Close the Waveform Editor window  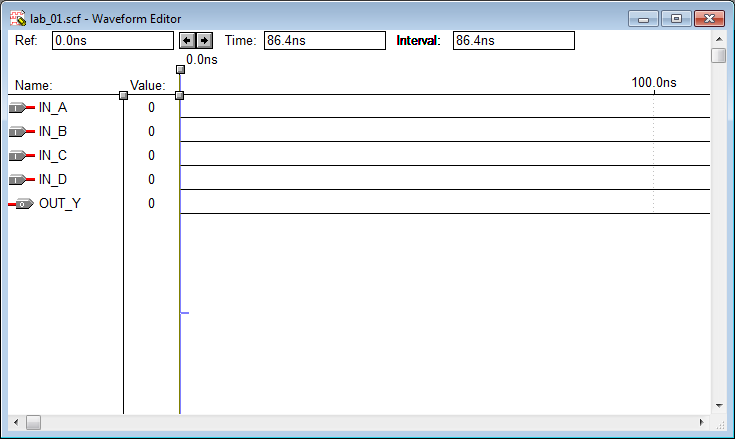709,19
